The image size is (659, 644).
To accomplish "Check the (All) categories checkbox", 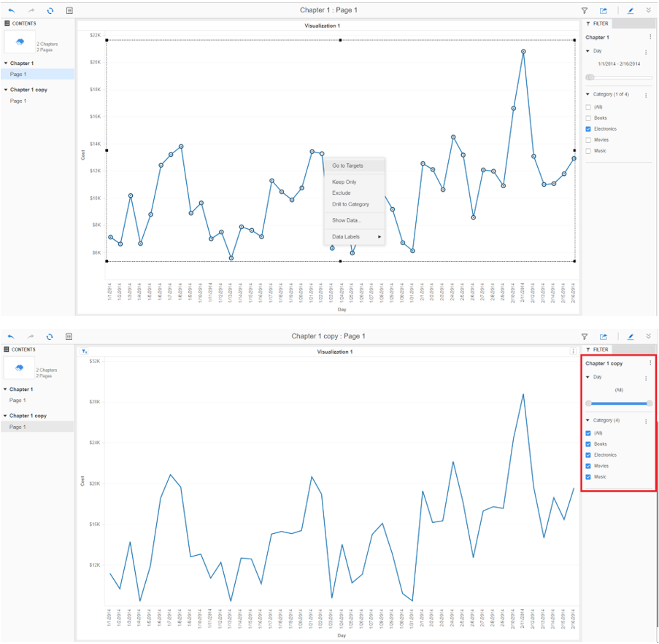I will (x=588, y=106).
